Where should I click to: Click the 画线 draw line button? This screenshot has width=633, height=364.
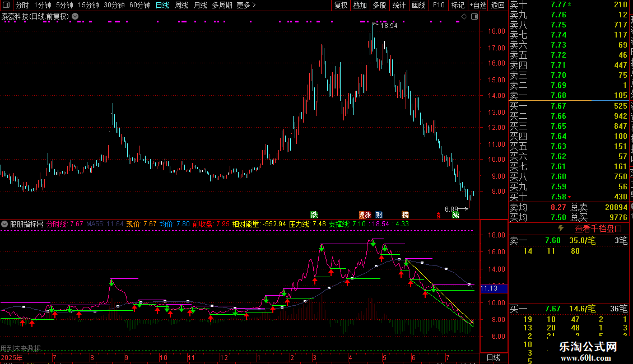click(418, 5)
